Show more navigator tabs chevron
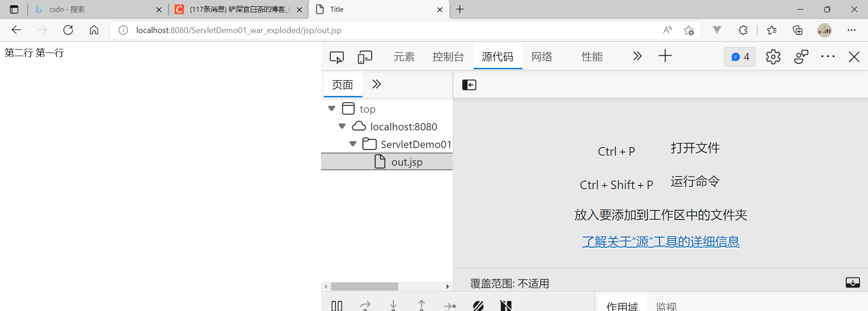This screenshot has height=311, width=868. [x=377, y=84]
